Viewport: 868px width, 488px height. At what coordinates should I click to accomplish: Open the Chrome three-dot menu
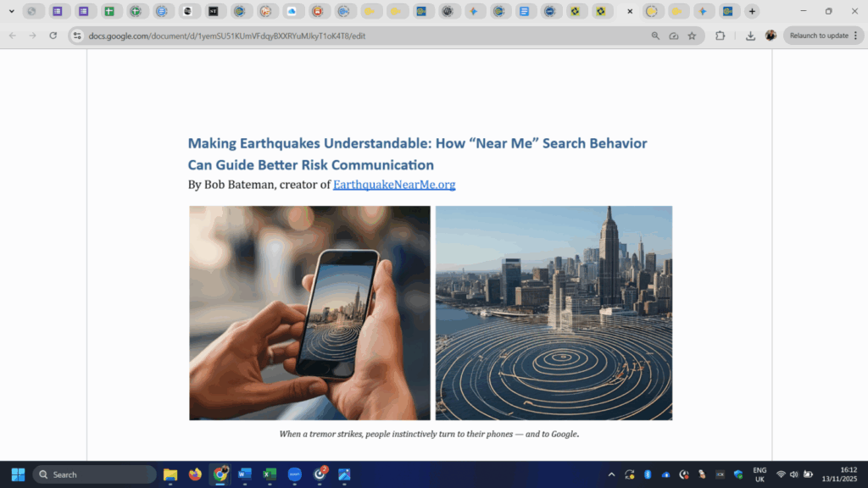coord(856,36)
